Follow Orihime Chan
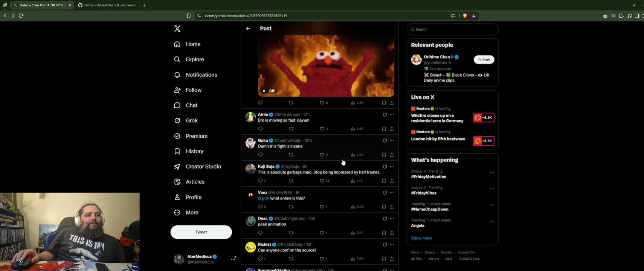Screen dimensions: 644x271 tap(484, 59)
